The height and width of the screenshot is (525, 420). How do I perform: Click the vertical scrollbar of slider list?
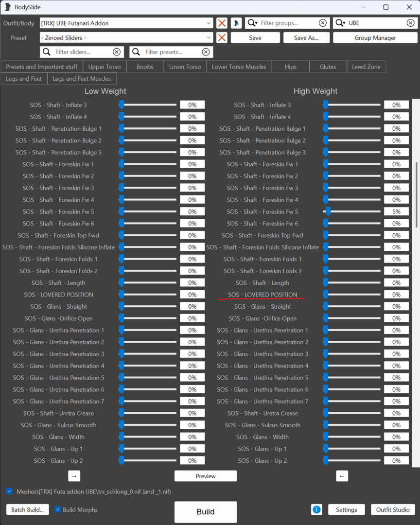[x=416, y=195]
